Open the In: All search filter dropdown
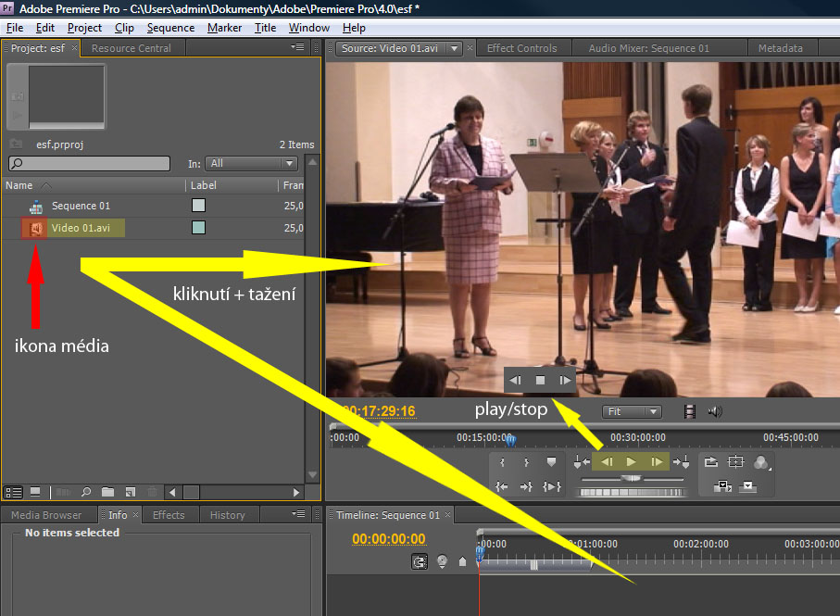840x616 pixels. pyautogui.click(x=251, y=163)
